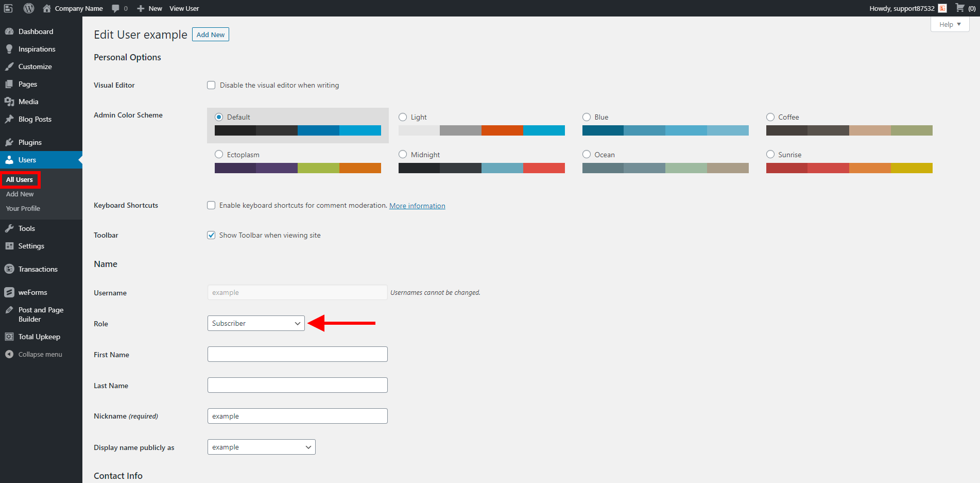This screenshot has height=483, width=980.
Task: Open the 'Display name publicly as' dropdown
Action: click(x=261, y=447)
